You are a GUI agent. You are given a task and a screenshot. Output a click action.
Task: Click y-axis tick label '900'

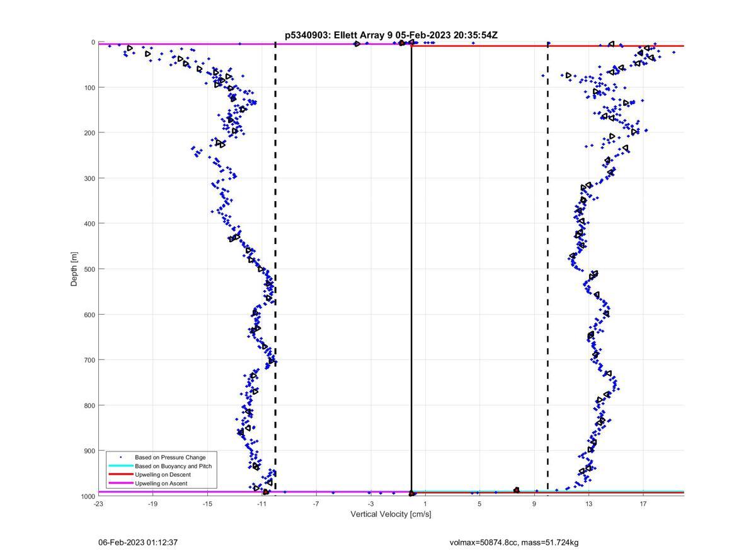pos(89,450)
